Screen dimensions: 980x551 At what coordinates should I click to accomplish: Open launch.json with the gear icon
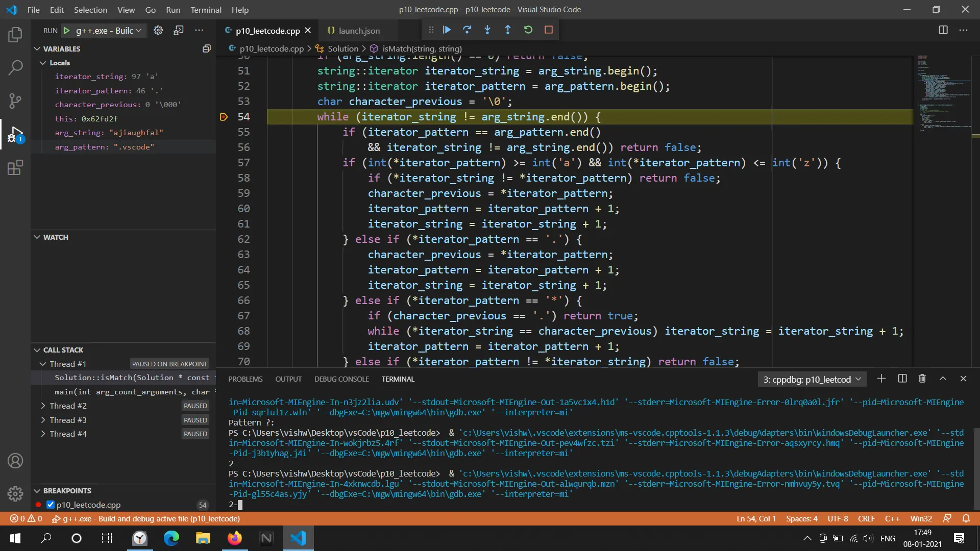point(158,31)
